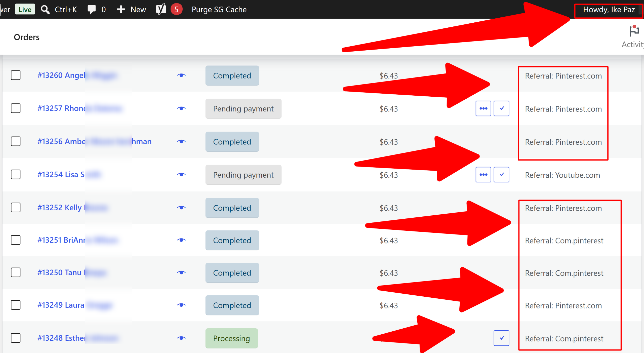
Task: Click processing dots button for order #13254
Action: 483,175
